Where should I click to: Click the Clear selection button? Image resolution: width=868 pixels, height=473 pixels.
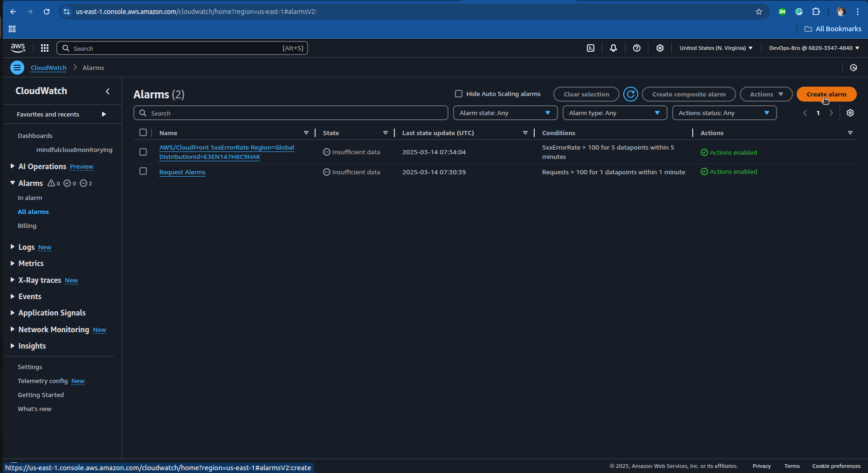586,94
